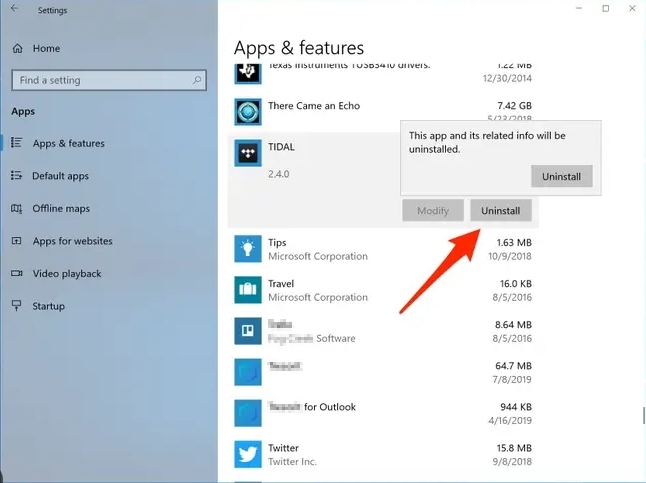Click Twitter Inc. publisher text

[292, 462]
